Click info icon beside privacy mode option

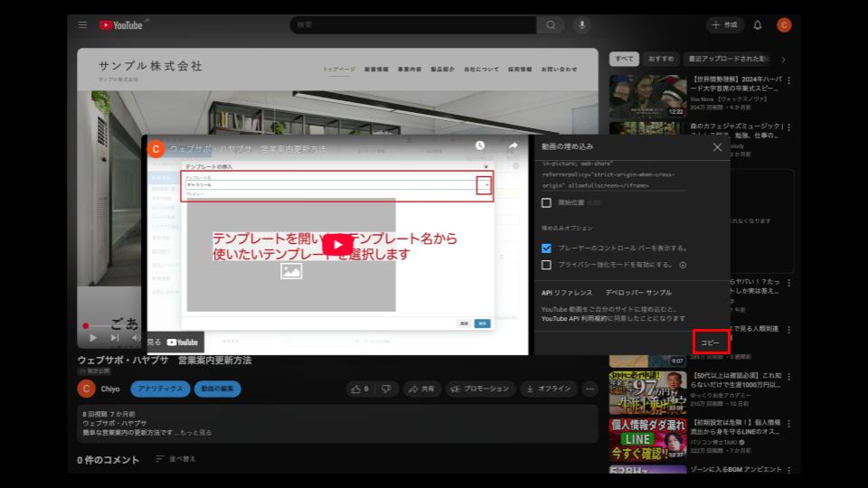click(683, 265)
